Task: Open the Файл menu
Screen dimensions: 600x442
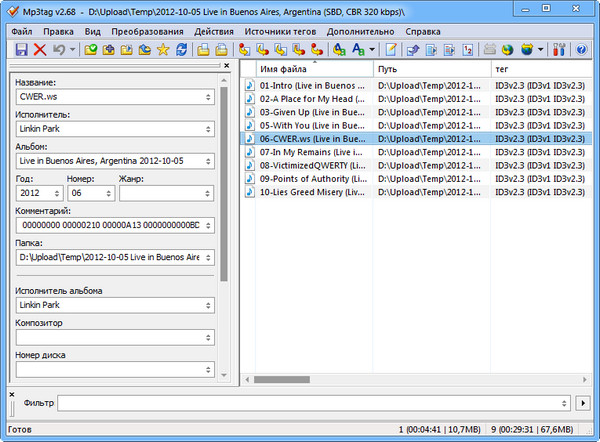Action: [22, 31]
